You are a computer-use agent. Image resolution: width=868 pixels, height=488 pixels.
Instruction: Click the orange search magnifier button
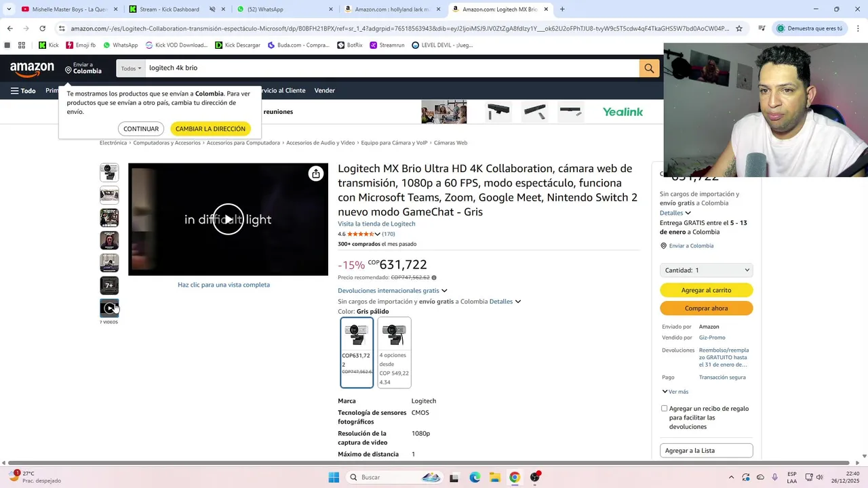(x=649, y=68)
